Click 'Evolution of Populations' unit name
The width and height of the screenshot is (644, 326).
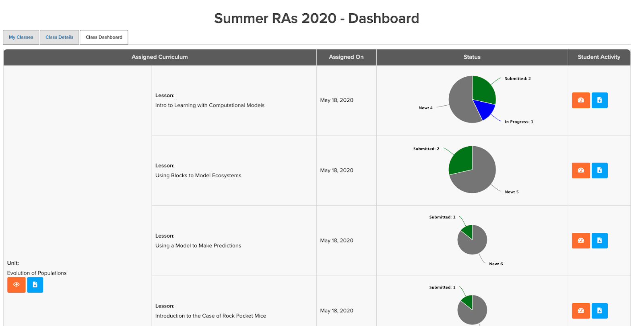click(37, 273)
